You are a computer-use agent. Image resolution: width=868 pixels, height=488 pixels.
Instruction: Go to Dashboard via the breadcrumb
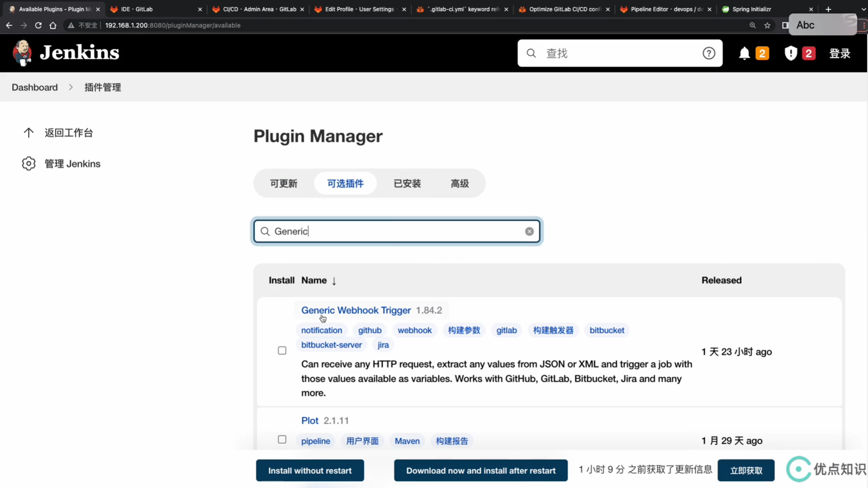(x=35, y=87)
